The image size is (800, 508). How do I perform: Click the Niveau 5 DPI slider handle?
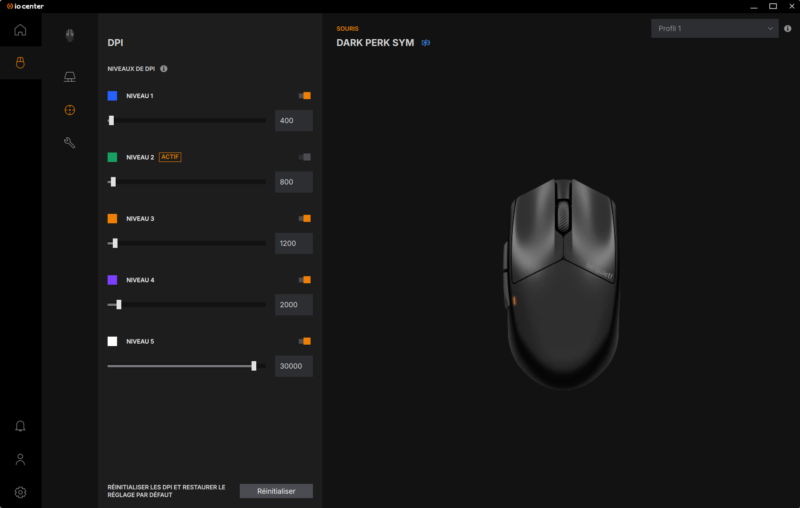point(254,366)
